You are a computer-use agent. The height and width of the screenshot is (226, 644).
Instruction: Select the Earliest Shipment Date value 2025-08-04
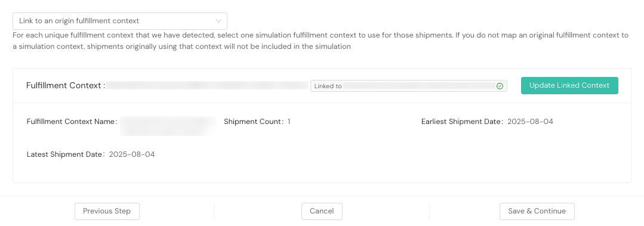530,122
